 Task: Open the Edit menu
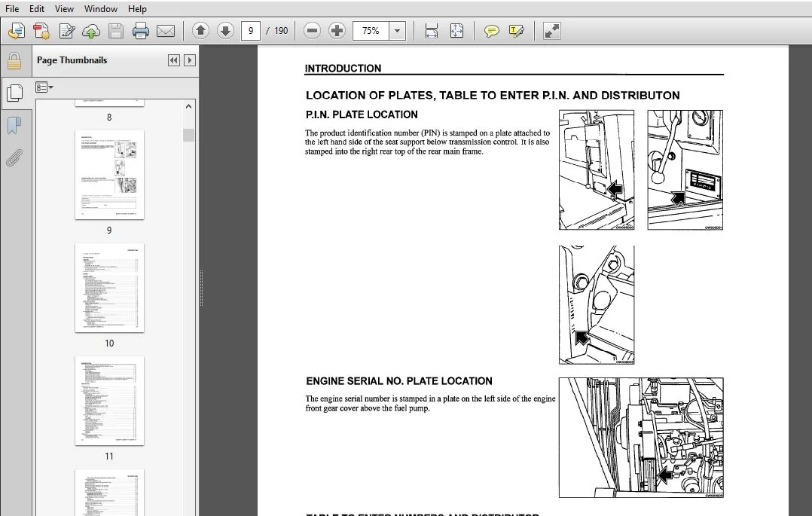point(36,9)
